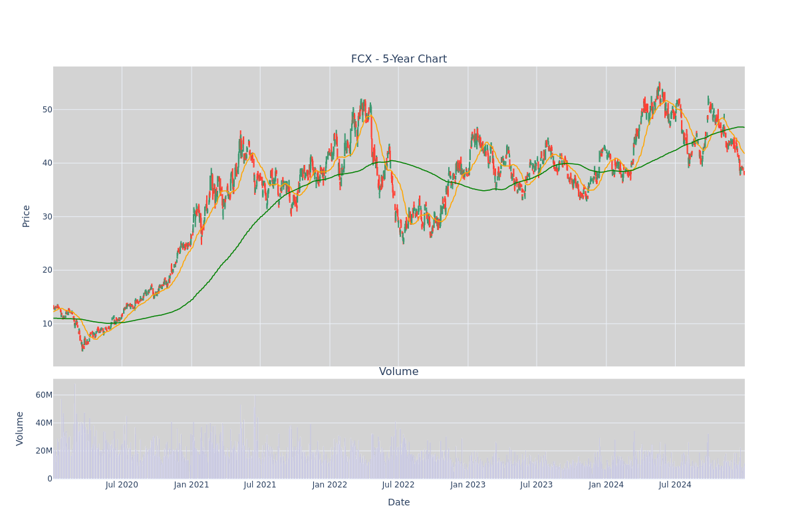798x532 pixels.
Task: Click the "Jul 2020" date tick label
Action: [x=122, y=485]
